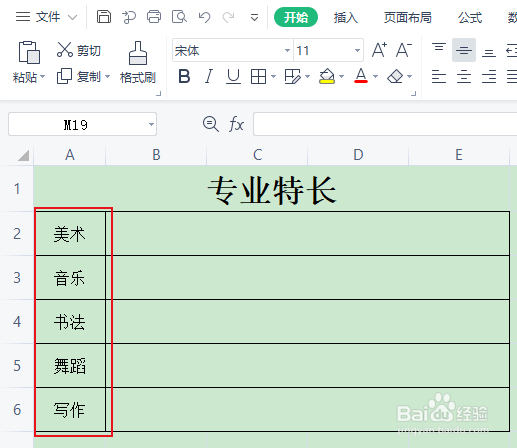The height and width of the screenshot is (448, 517).
Task: Apply cell borders icon
Action: (x=258, y=77)
